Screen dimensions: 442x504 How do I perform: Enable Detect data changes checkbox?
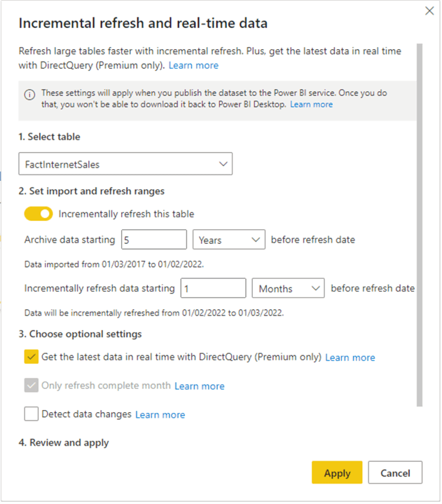pyautogui.click(x=31, y=414)
